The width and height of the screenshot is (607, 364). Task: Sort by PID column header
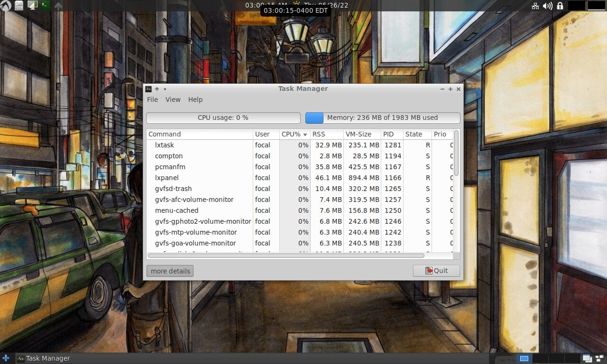tap(392, 134)
